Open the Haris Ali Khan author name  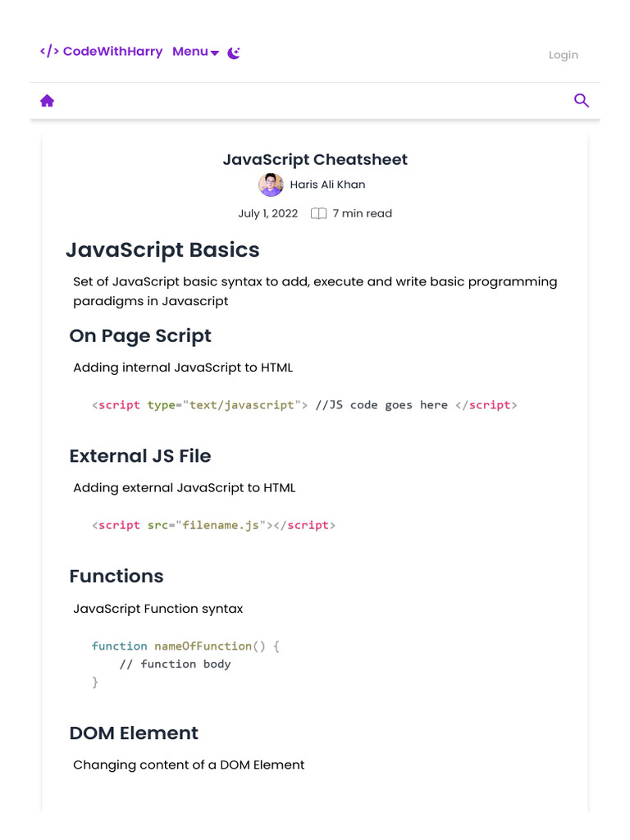click(327, 185)
